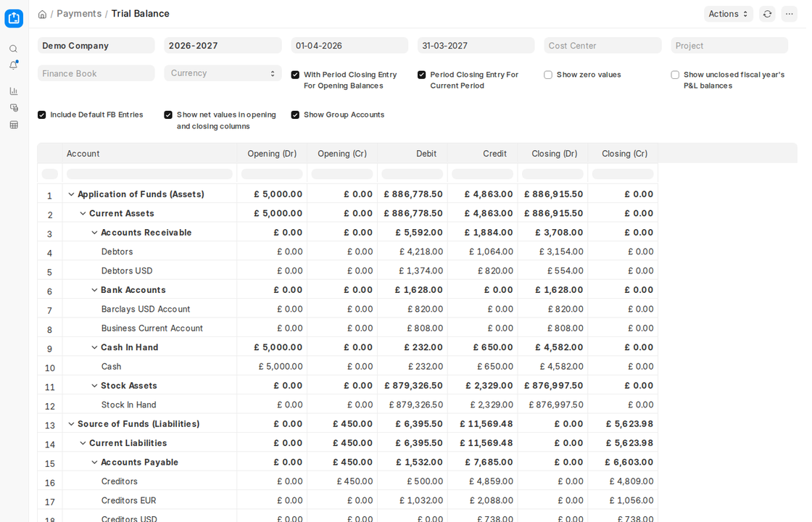Click the Demo Company field
Image resolution: width=812 pixels, height=522 pixels.
96,46
